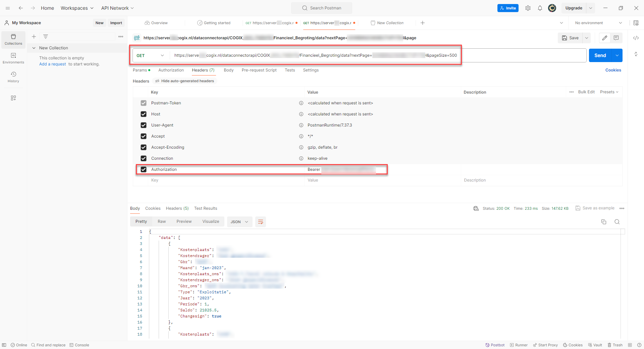Click the request URL input field
The height and width of the screenshot is (349, 644).
378,55
